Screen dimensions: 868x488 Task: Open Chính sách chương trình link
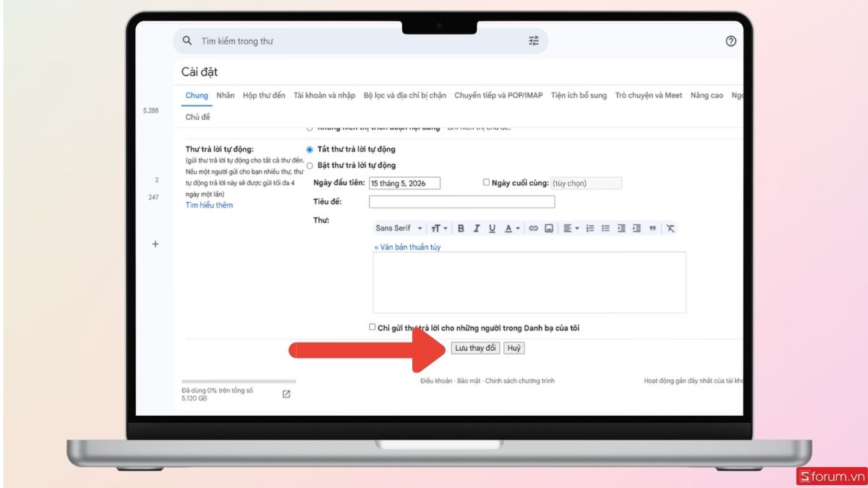(x=520, y=380)
